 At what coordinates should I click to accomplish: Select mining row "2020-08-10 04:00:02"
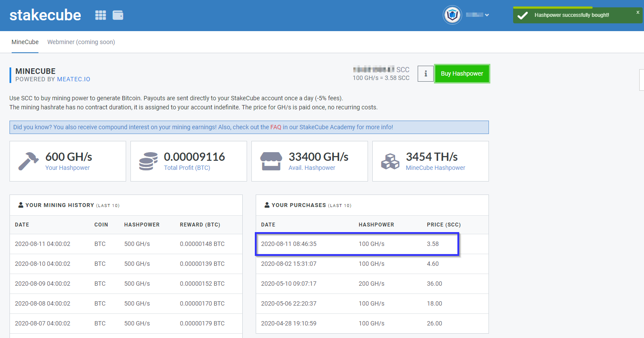[x=126, y=264]
